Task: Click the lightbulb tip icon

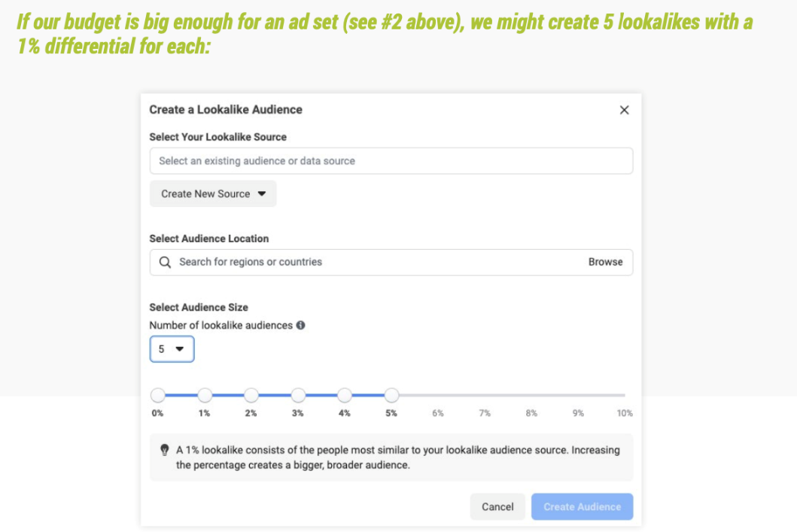Action: (164, 450)
